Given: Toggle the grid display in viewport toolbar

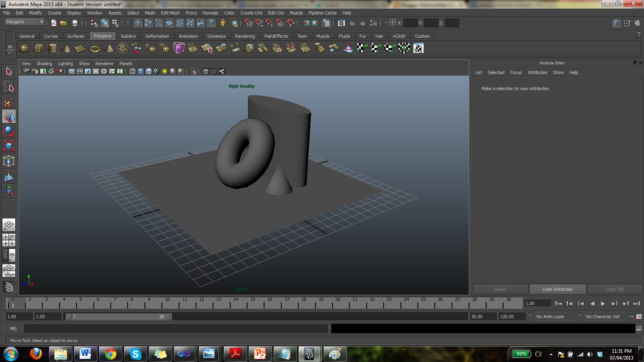Looking at the screenshot, I should point(72,71).
